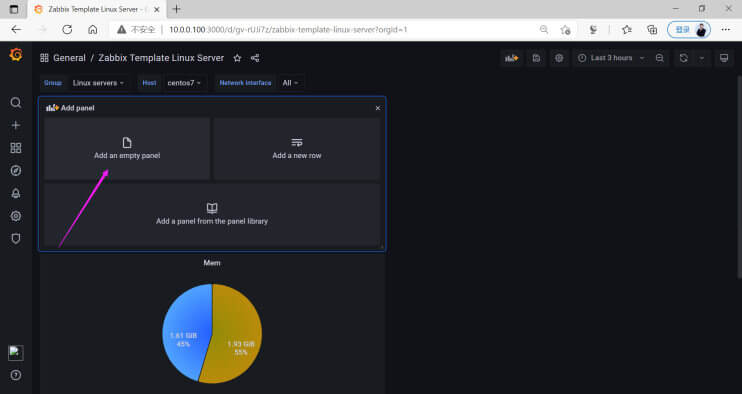
Task: Zoom out the time range
Action: [660, 58]
